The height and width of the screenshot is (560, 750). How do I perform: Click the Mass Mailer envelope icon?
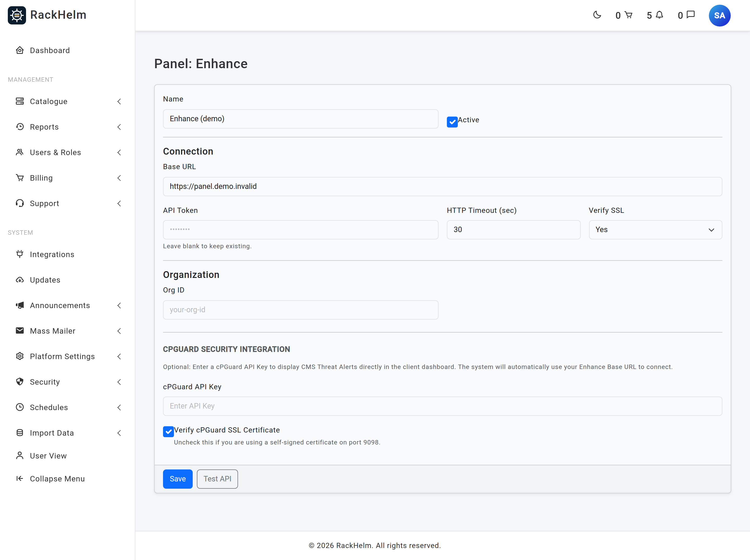[20, 331]
